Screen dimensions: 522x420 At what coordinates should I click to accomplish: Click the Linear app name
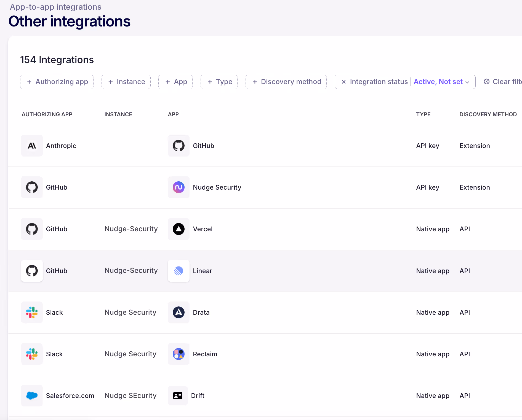(203, 271)
